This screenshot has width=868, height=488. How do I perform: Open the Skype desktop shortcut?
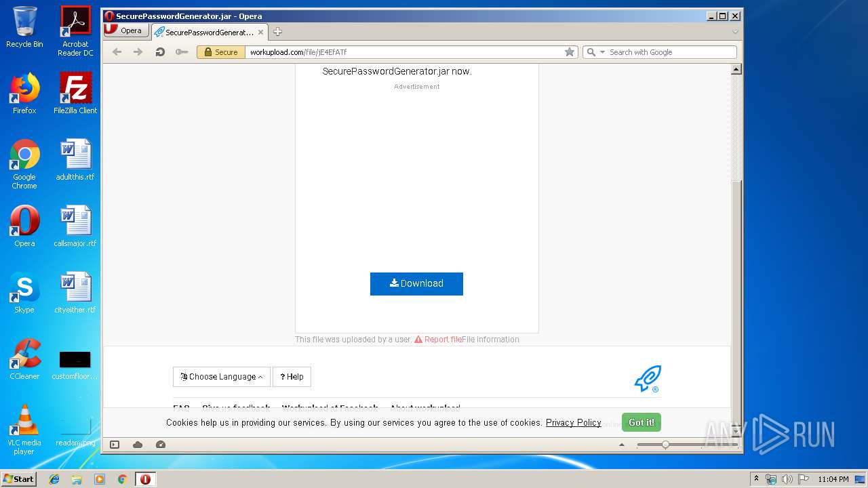[24, 293]
